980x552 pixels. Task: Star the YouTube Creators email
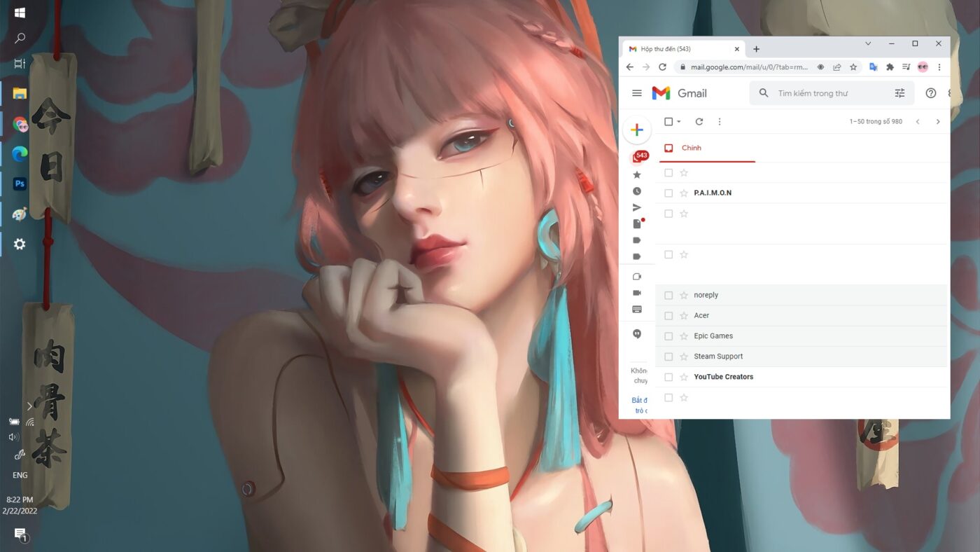pos(684,377)
